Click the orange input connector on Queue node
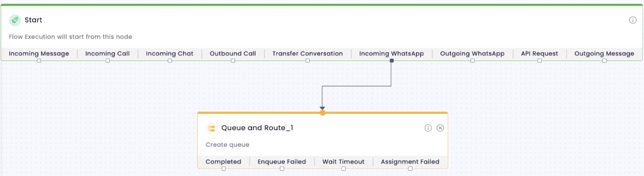 coord(323,113)
